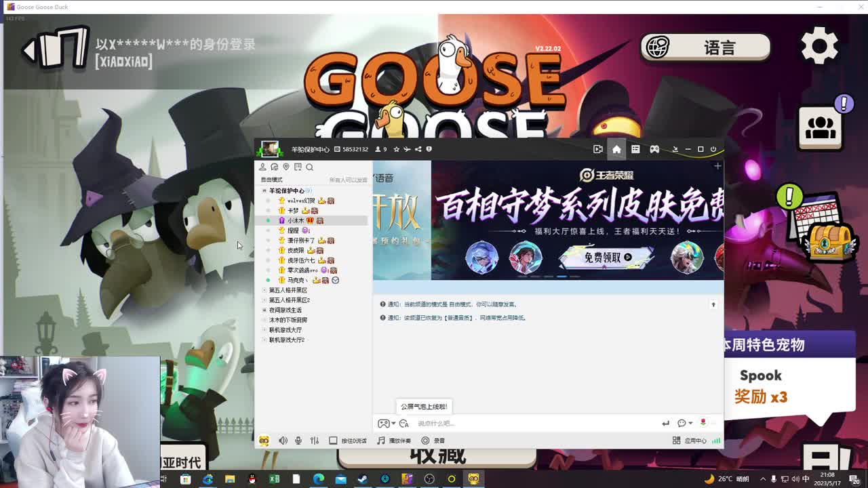Share the channel via share icon

click(418, 149)
